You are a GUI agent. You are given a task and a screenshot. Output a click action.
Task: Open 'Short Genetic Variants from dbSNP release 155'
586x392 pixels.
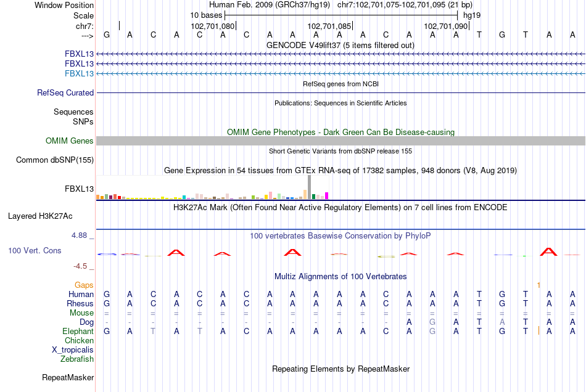[340, 151]
